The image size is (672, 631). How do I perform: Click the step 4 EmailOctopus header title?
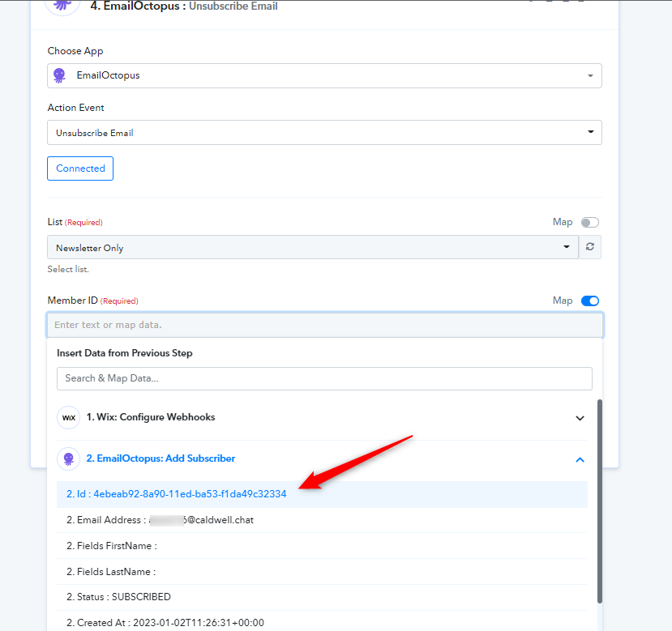[184, 6]
